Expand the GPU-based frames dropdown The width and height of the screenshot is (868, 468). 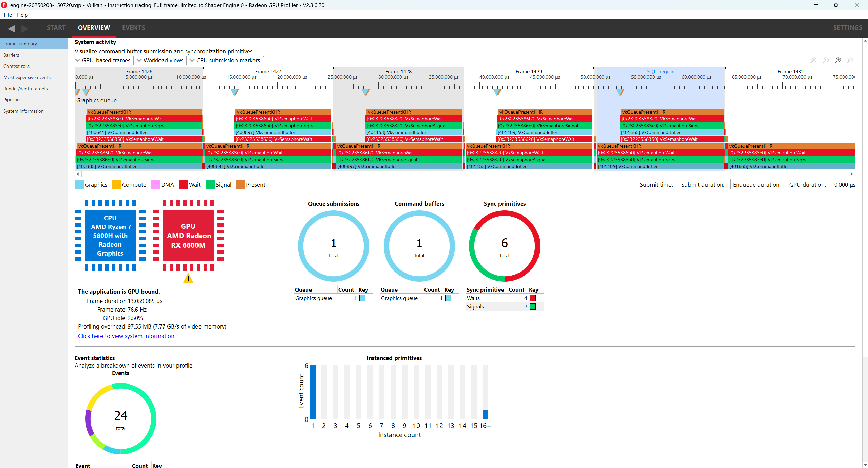[x=103, y=60]
